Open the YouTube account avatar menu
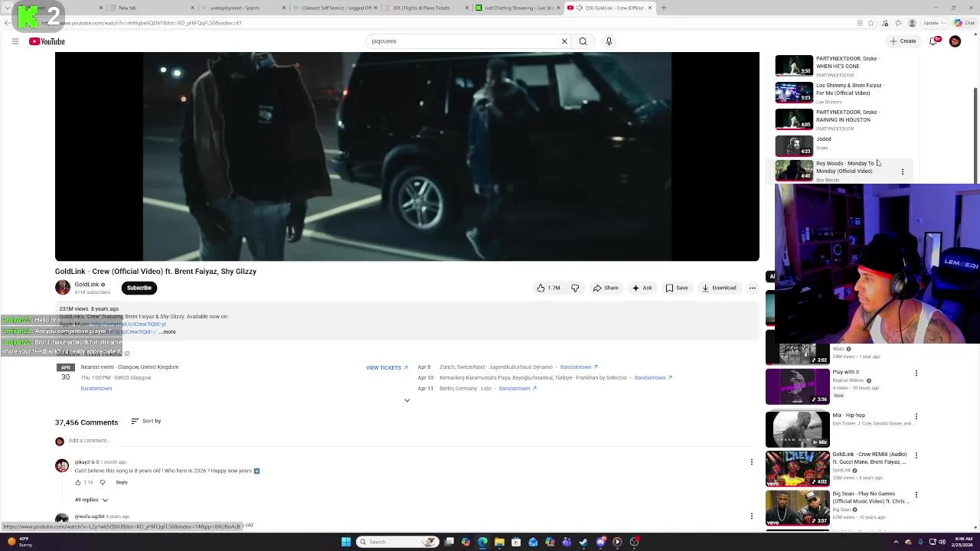Image resolution: width=980 pixels, height=551 pixels. click(955, 41)
